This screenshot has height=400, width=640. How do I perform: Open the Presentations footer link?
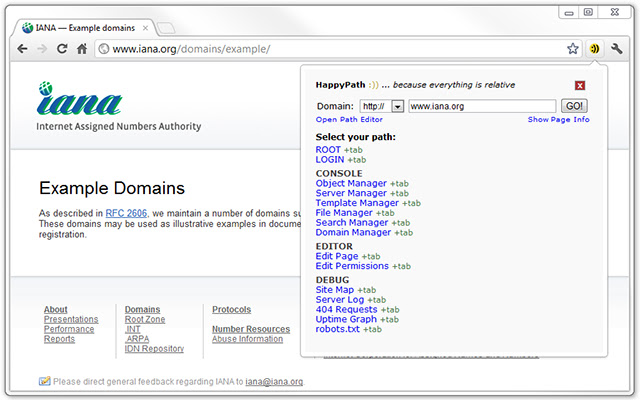coord(71,319)
